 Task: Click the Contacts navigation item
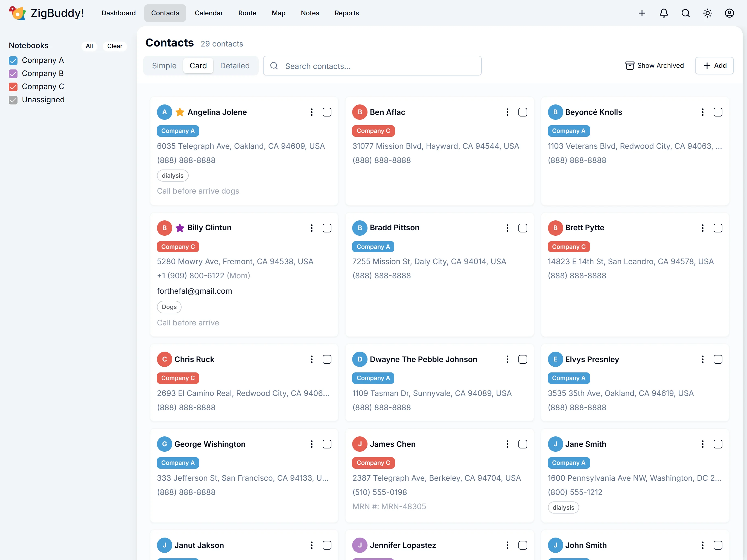tap(165, 13)
